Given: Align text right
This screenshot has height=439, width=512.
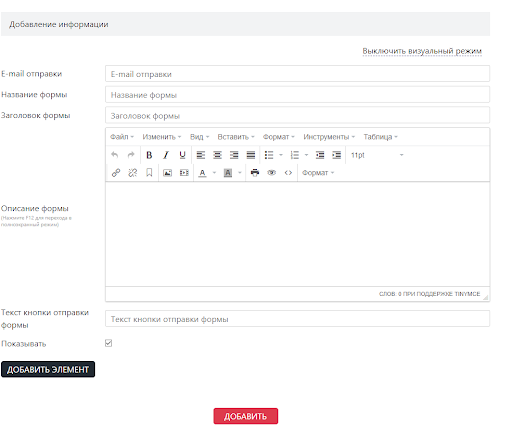Looking at the screenshot, I should coord(234,155).
